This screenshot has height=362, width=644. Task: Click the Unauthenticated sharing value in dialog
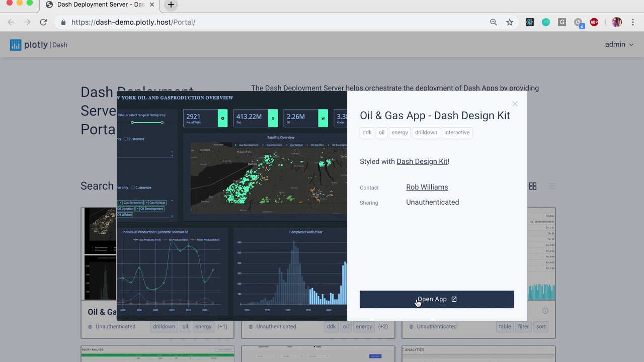coord(433,202)
